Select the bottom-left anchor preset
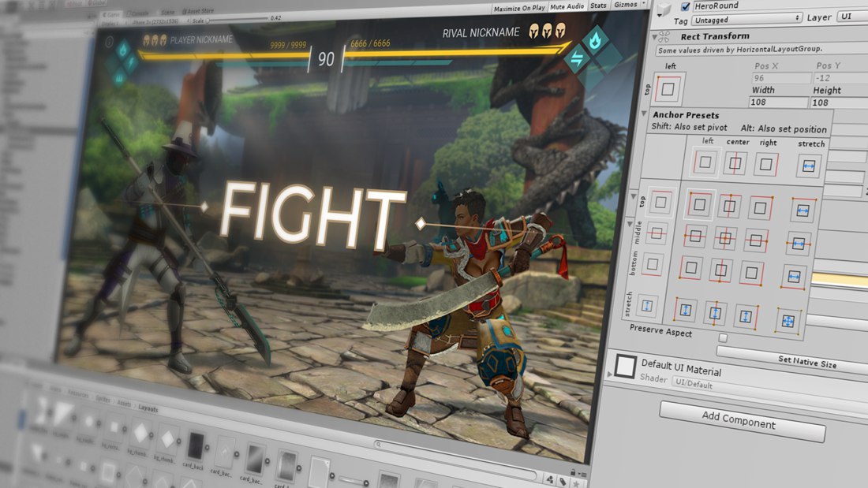 pyautogui.click(x=691, y=268)
